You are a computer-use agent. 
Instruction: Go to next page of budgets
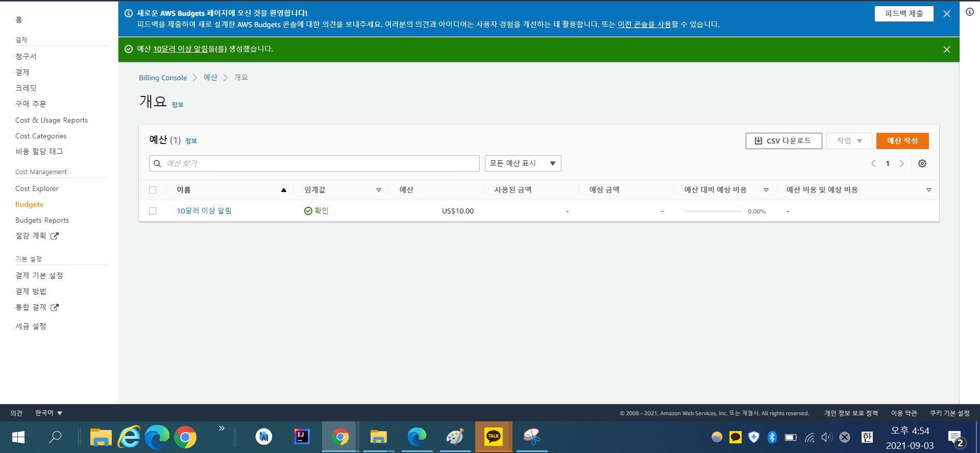[x=902, y=163]
